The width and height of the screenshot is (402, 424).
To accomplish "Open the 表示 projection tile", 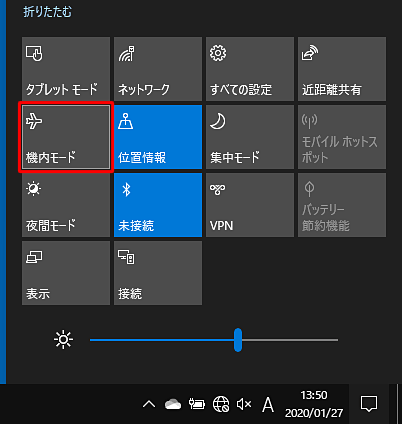I will pos(66,273).
